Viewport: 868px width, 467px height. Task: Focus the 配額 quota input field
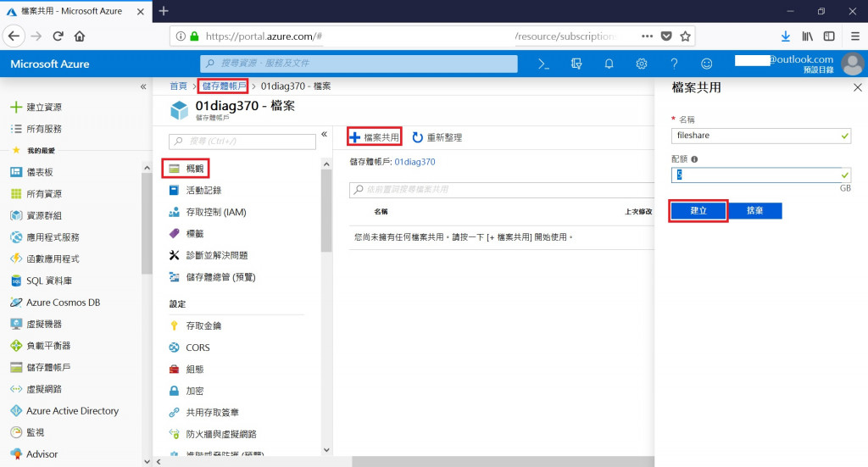(760, 175)
